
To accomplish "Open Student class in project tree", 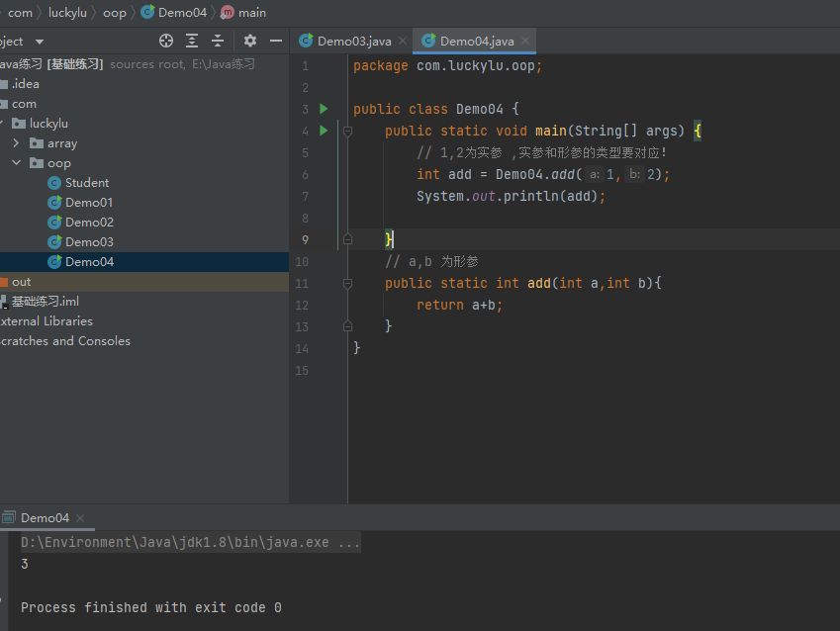I will pyautogui.click(x=87, y=183).
